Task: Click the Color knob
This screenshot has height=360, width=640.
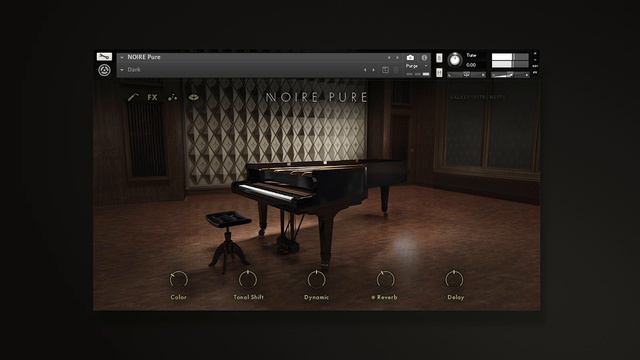Action: point(178,280)
